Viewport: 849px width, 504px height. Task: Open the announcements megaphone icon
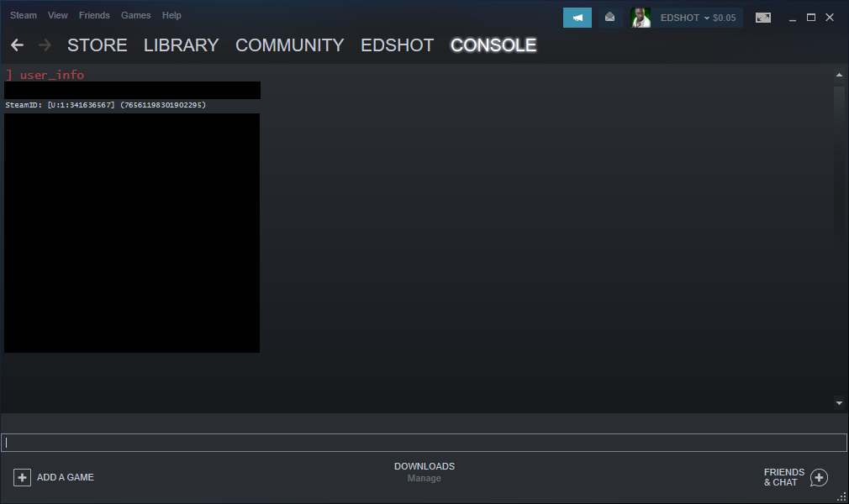tap(577, 18)
